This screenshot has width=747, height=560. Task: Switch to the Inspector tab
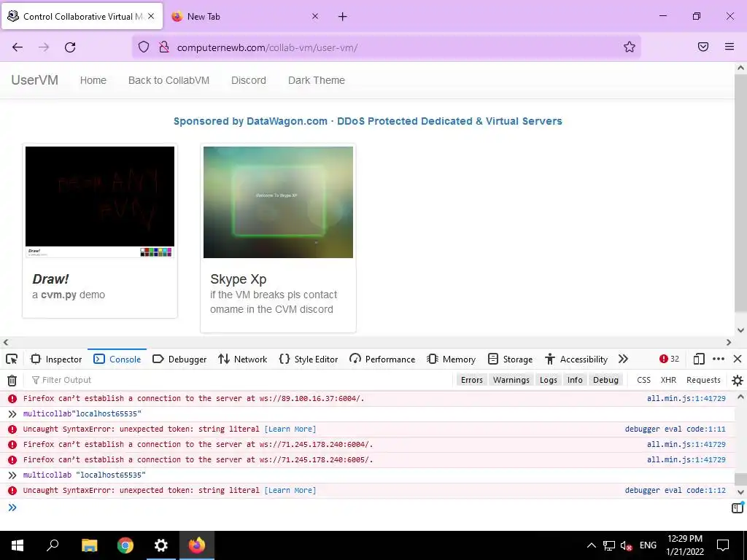pos(56,359)
